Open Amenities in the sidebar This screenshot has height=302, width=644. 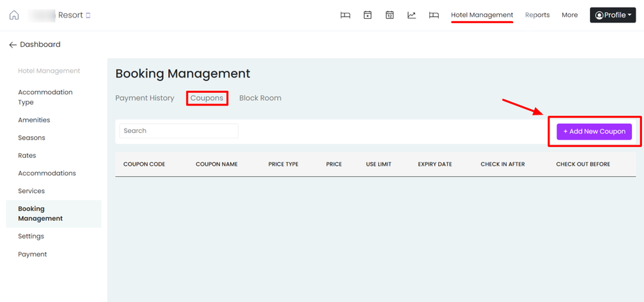[34, 120]
